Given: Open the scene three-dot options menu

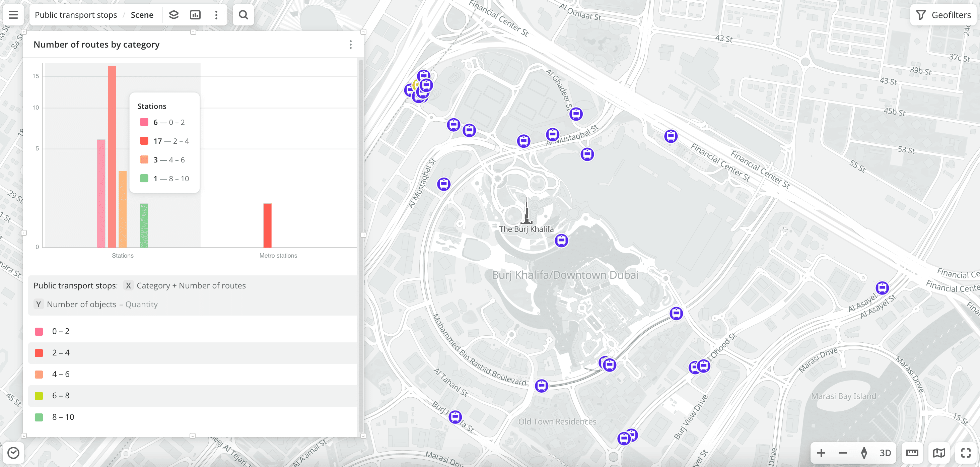Looking at the screenshot, I should click(x=216, y=15).
